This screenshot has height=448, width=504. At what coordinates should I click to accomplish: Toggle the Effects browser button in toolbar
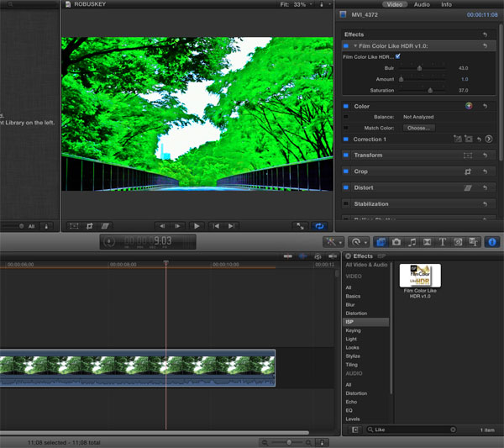[381, 242]
